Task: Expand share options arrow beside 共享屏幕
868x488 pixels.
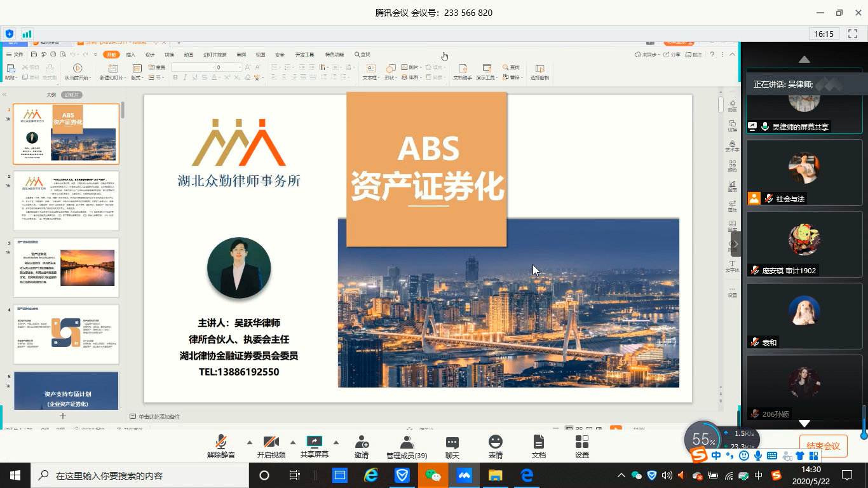Action: [336, 442]
